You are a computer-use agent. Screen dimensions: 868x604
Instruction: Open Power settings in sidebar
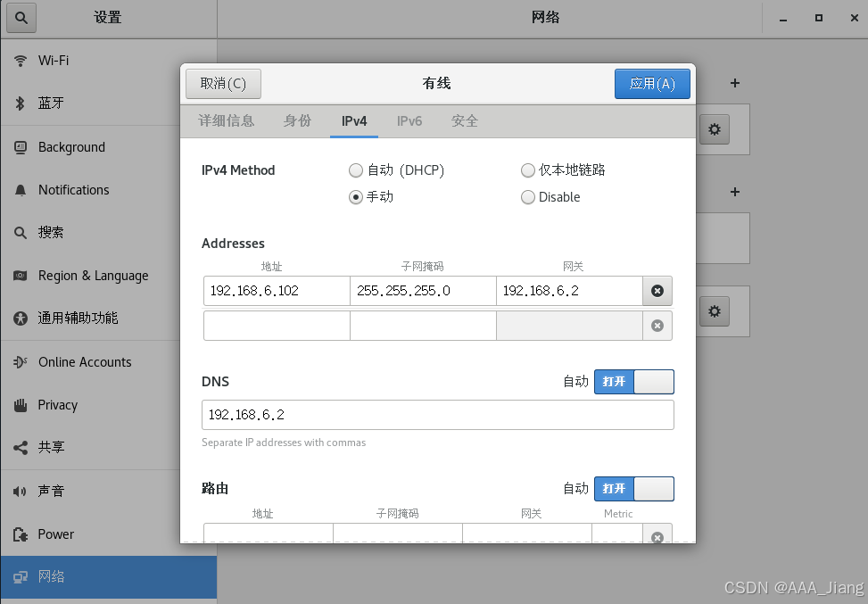109,534
